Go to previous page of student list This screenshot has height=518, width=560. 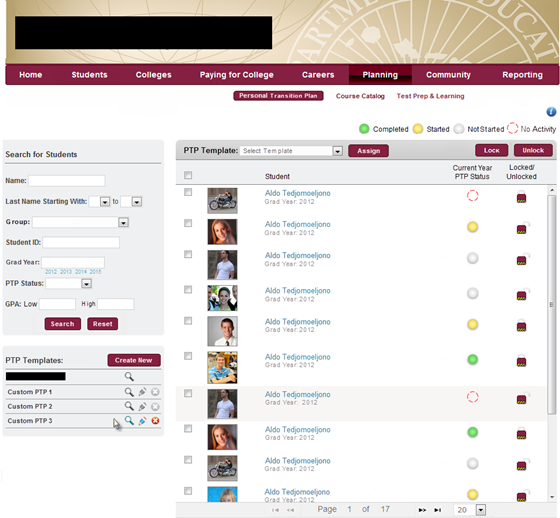pos(290,510)
